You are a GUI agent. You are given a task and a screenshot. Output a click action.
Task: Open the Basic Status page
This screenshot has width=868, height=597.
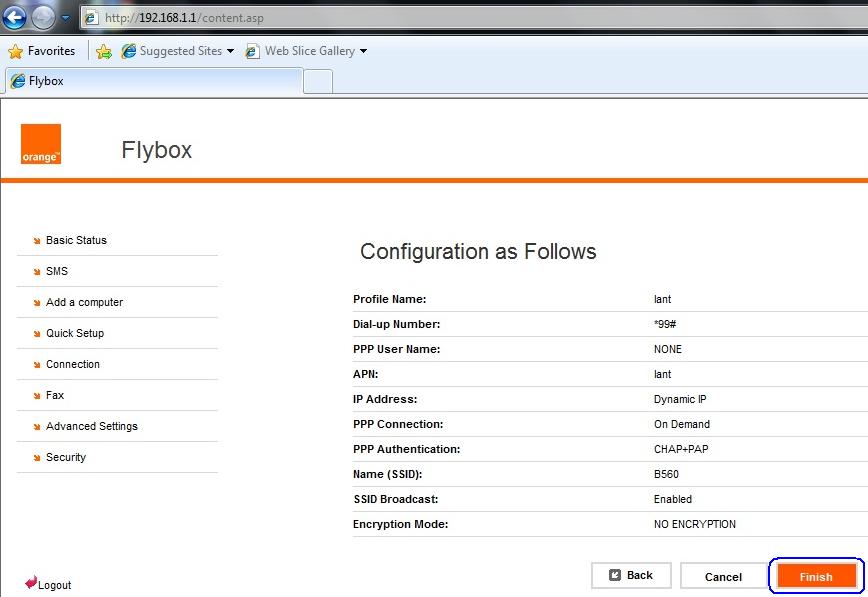(x=76, y=240)
